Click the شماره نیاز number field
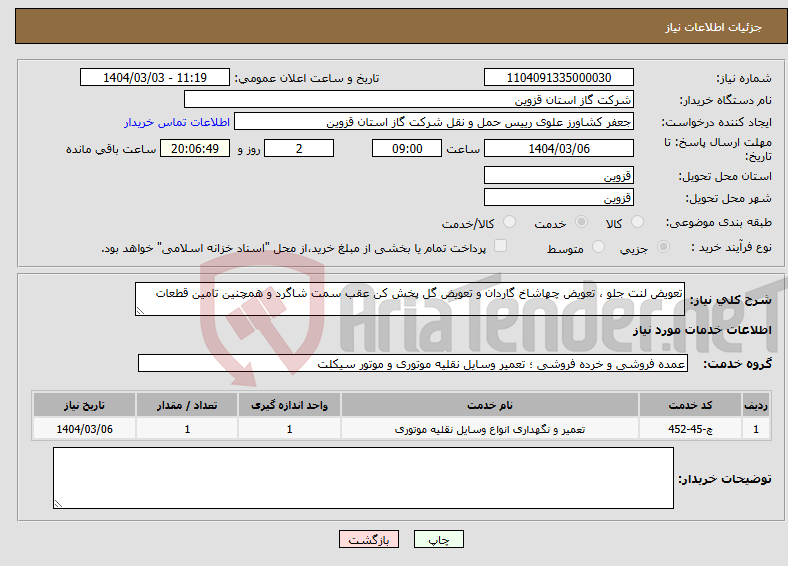This screenshot has height=566, width=788. (x=559, y=77)
